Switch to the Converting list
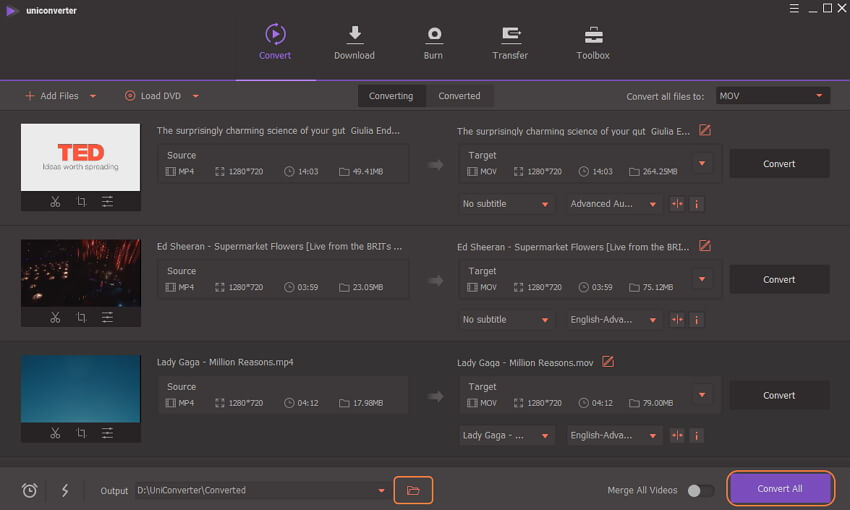Screen dimensions: 850x510 (391, 96)
